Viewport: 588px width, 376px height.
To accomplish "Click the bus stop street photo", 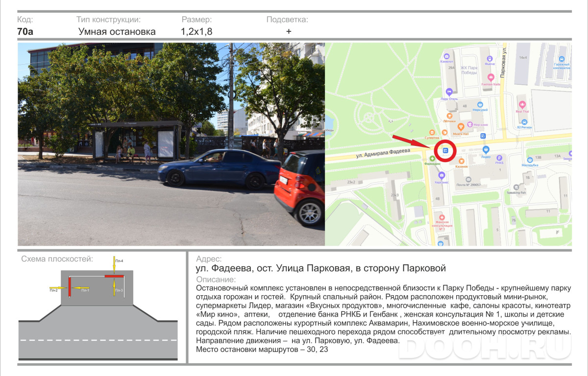I will (171, 144).
